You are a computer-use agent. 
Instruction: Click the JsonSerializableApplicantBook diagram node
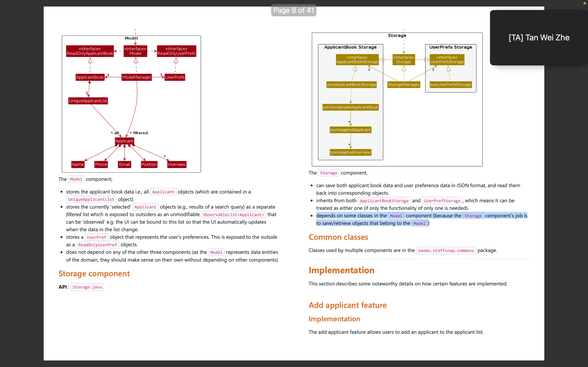tap(350, 107)
